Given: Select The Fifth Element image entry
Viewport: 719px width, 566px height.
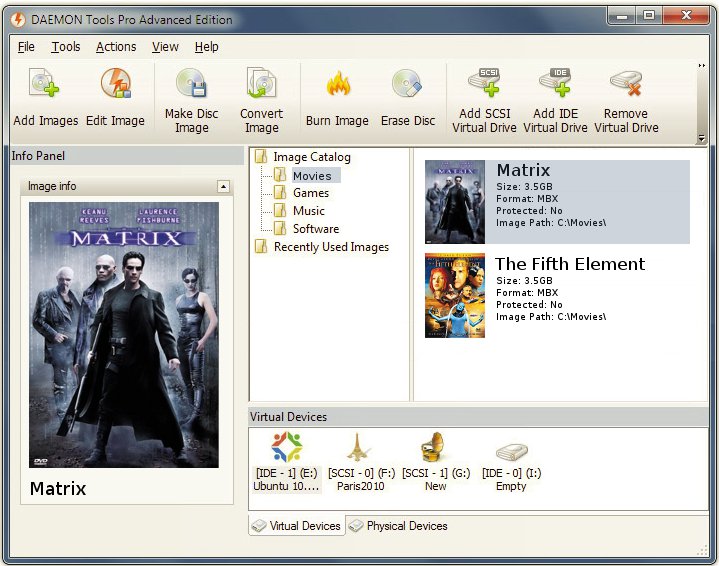Looking at the screenshot, I should [569, 264].
